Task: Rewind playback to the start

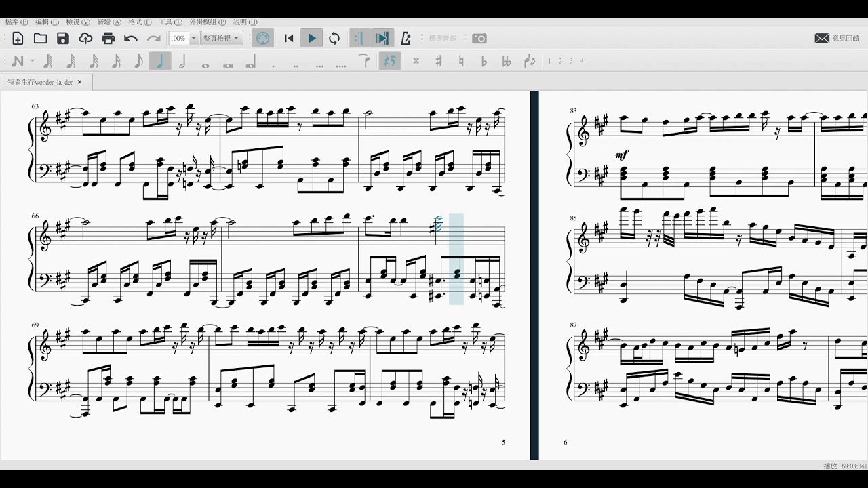Action: (289, 39)
